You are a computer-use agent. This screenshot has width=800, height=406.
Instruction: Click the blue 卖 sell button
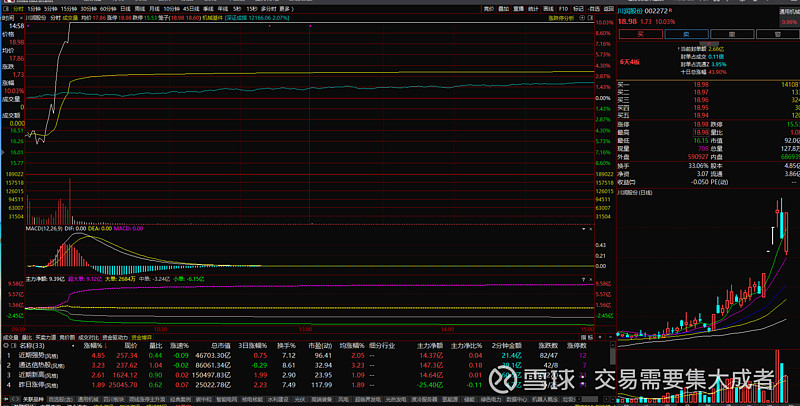(686, 34)
